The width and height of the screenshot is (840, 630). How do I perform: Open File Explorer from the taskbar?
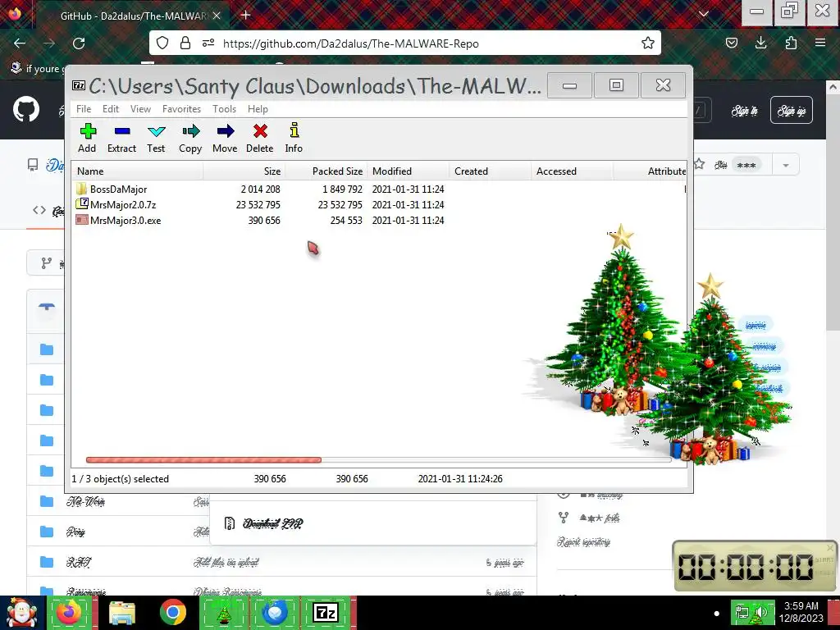click(x=122, y=613)
